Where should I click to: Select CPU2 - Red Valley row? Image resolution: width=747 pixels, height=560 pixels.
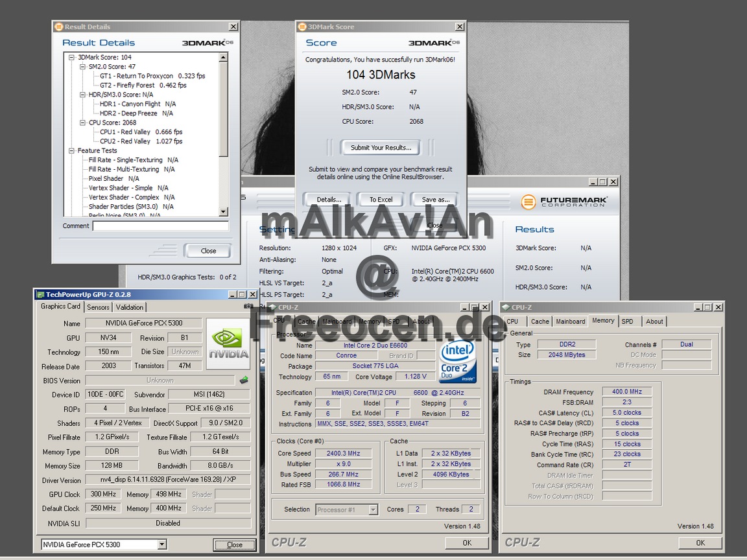141,141
